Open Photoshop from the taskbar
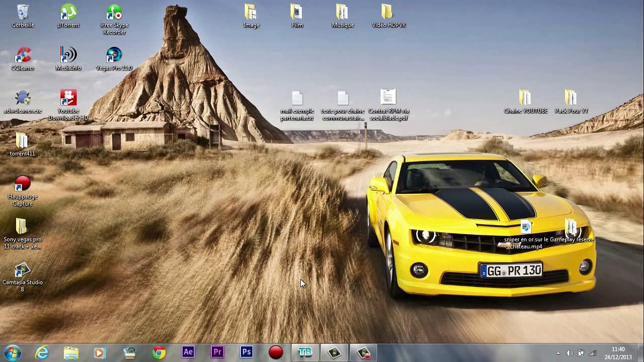The image size is (644, 362). pyautogui.click(x=247, y=352)
